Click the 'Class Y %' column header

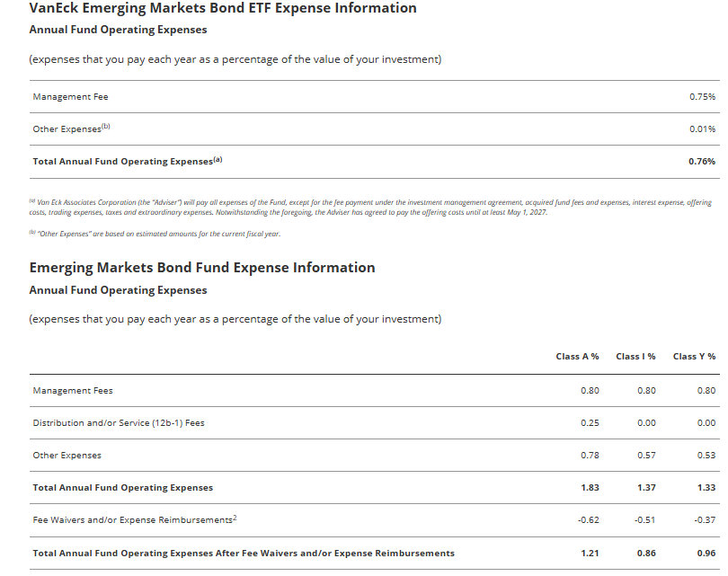coord(694,357)
